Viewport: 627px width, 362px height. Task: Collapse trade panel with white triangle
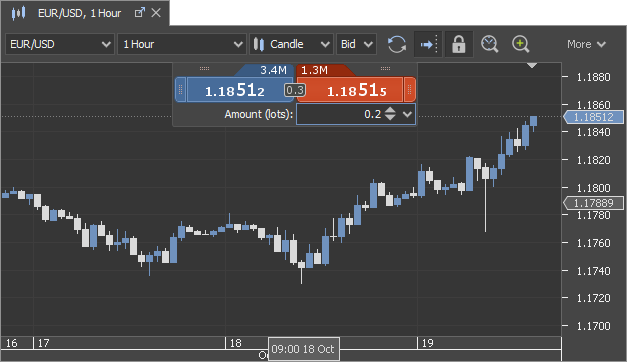[x=532, y=65]
